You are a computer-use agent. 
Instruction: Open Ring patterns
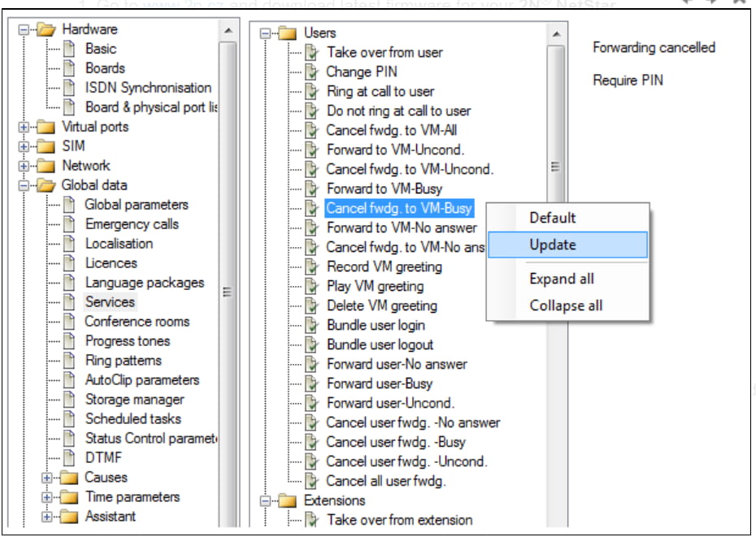point(124,361)
